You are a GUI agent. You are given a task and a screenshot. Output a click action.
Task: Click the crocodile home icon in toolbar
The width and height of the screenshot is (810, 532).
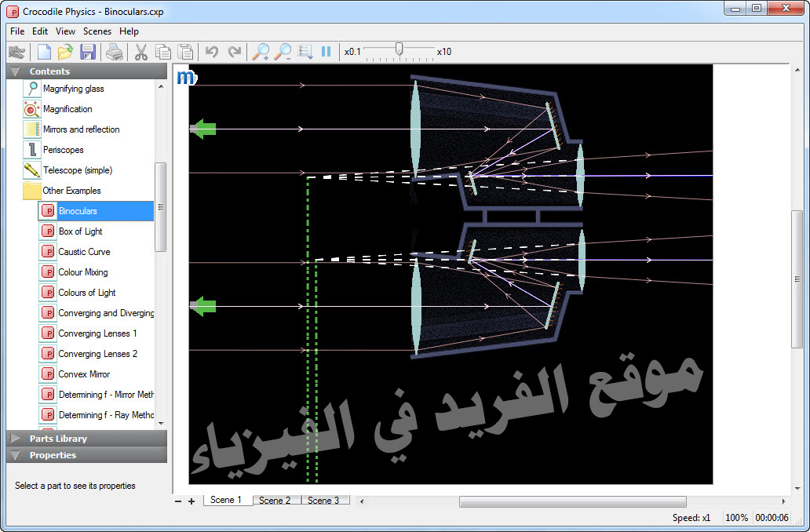point(16,52)
